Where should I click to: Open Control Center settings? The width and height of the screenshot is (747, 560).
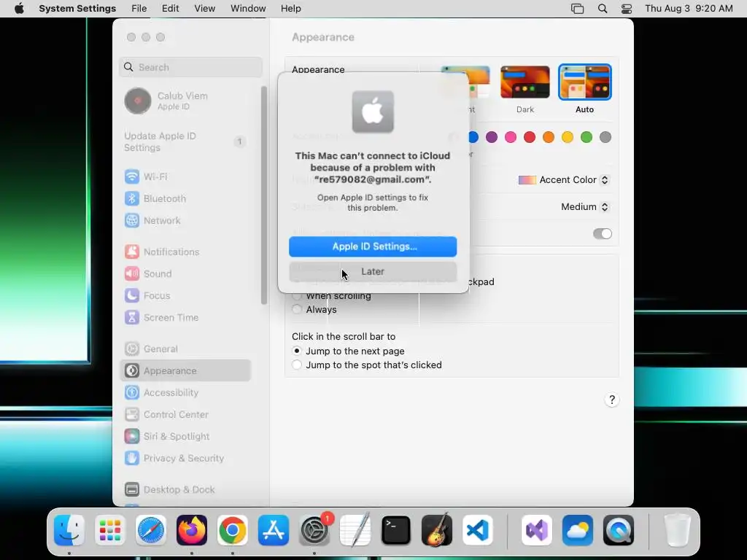coord(185,415)
